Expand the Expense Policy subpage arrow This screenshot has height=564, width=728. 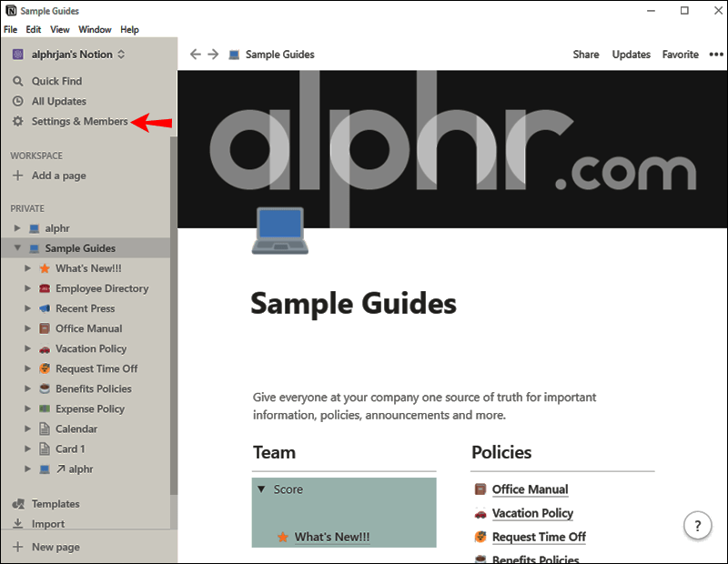point(28,408)
